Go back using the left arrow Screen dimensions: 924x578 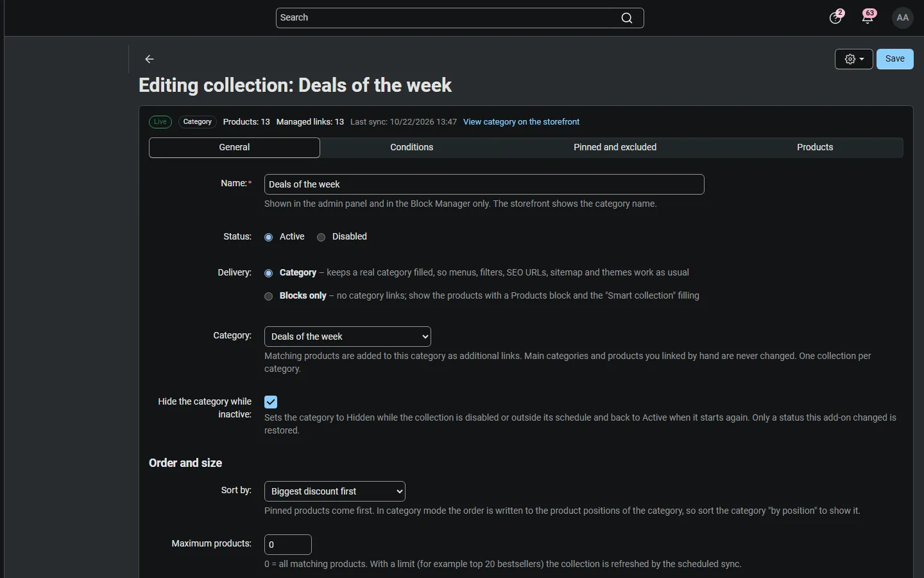[x=150, y=59]
